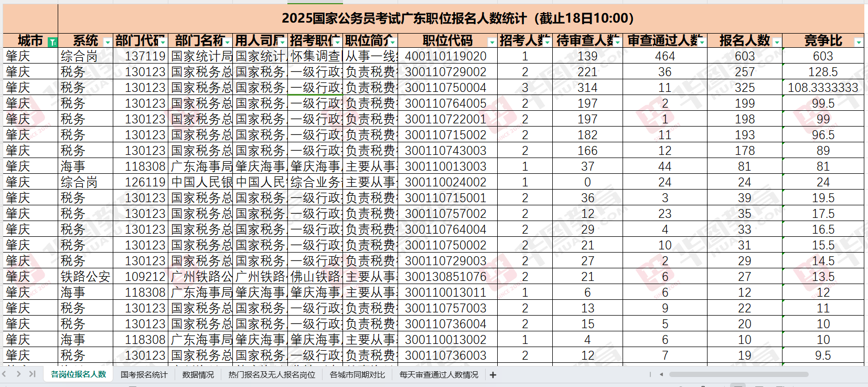The height and width of the screenshot is (387, 868).
Task: Open the 各城市同期对比 sheet tab
Action: coord(357,375)
